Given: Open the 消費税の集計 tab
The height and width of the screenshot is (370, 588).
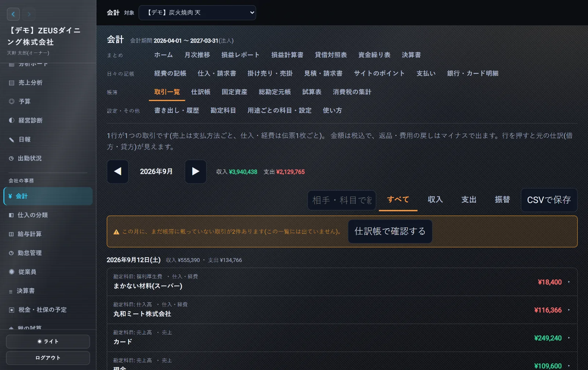Looking at the screenshot, I should (352, 92).
